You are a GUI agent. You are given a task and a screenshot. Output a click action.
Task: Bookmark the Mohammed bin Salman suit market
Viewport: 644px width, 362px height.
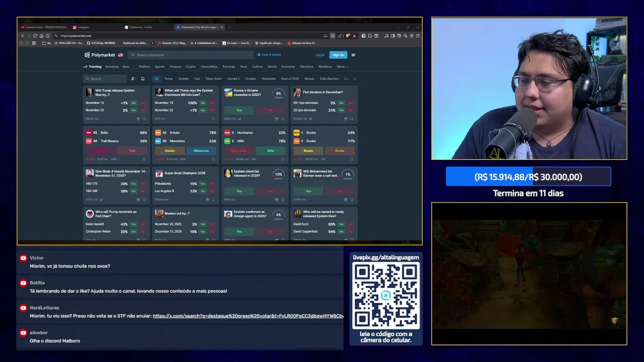pyautogui.click(x=352, y=200)
